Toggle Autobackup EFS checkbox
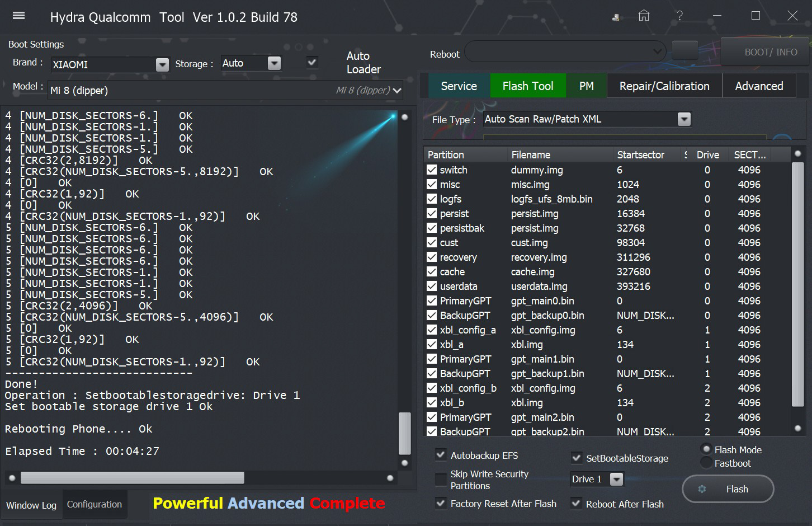 click(x=441, y=455)
